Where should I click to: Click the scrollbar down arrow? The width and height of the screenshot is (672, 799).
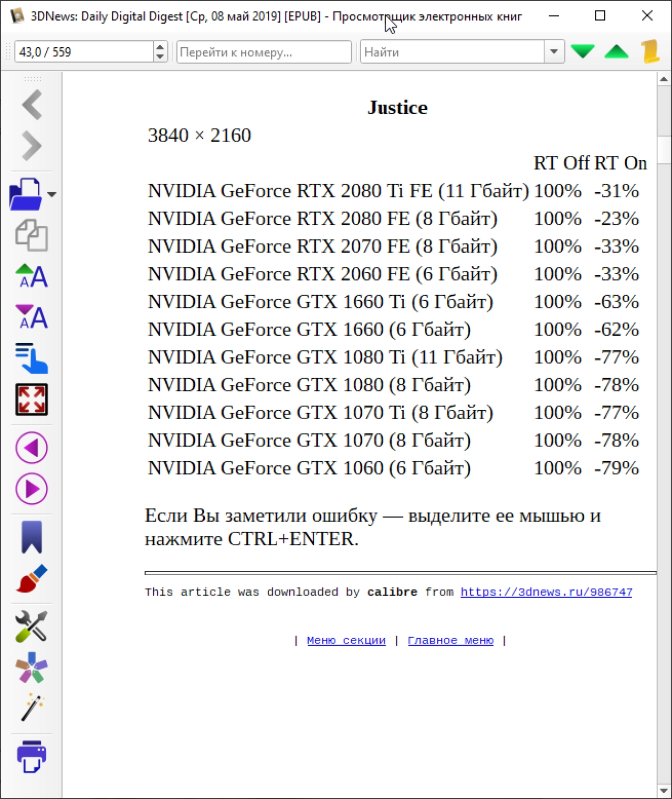pyautogui.click(x=664, y=791)
